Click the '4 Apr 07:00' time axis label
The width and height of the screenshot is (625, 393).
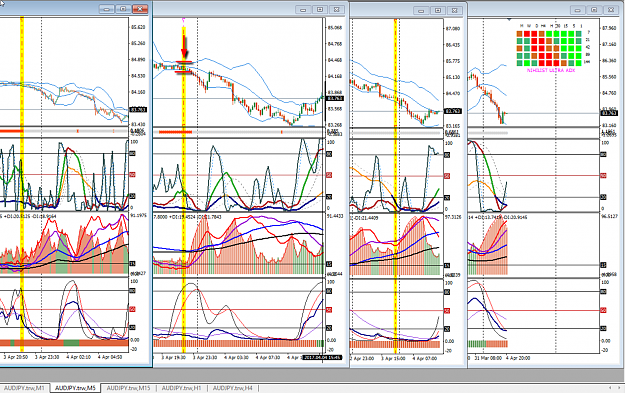pos(425,358)
